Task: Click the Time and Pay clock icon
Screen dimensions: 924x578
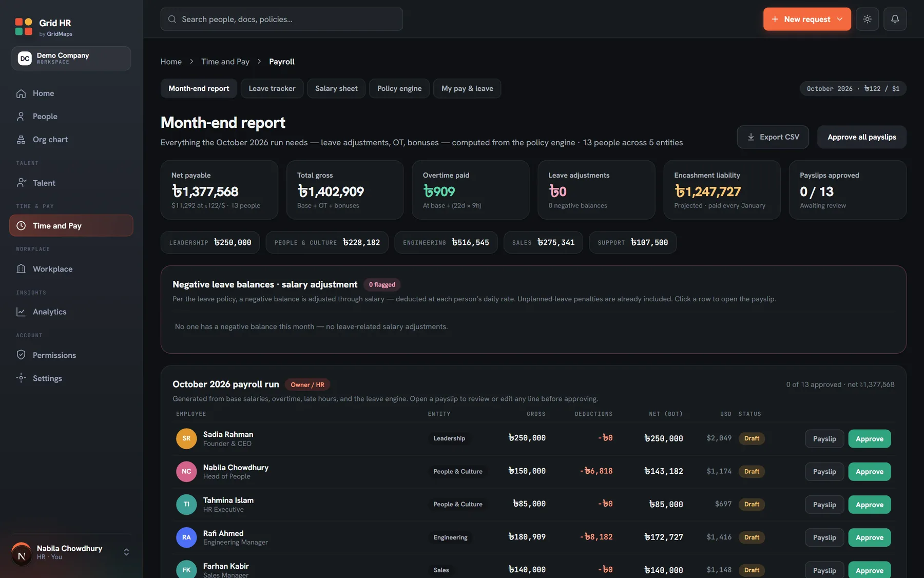Action: pos(21,226)
